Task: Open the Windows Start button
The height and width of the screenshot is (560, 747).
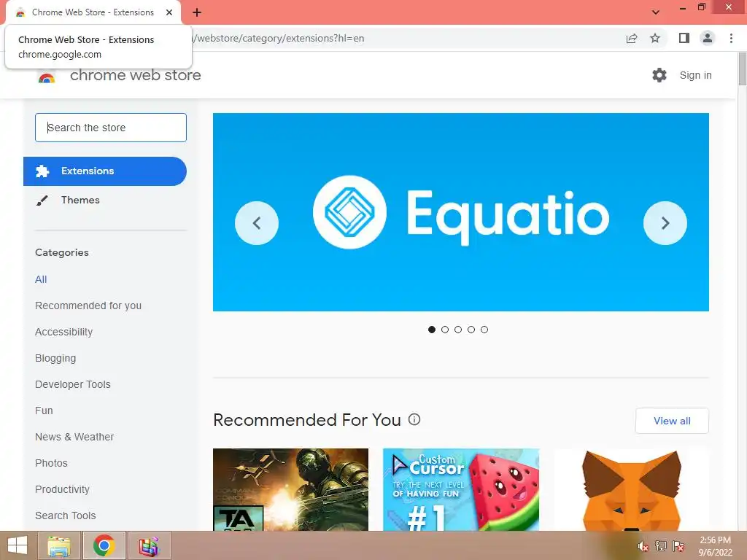Action: [x=18, y=545]
